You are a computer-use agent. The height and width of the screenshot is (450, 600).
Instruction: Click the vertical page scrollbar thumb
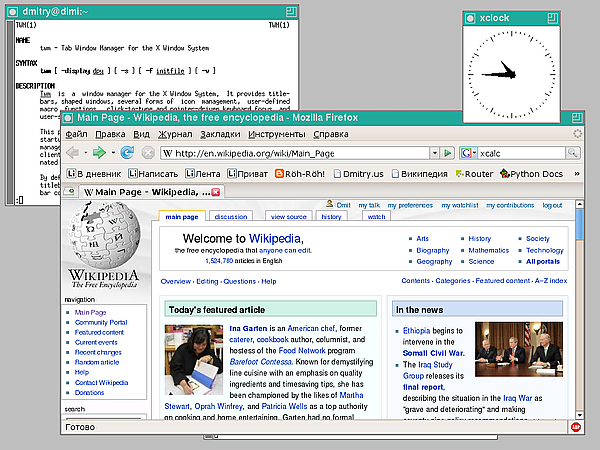(x=579, y=224)
